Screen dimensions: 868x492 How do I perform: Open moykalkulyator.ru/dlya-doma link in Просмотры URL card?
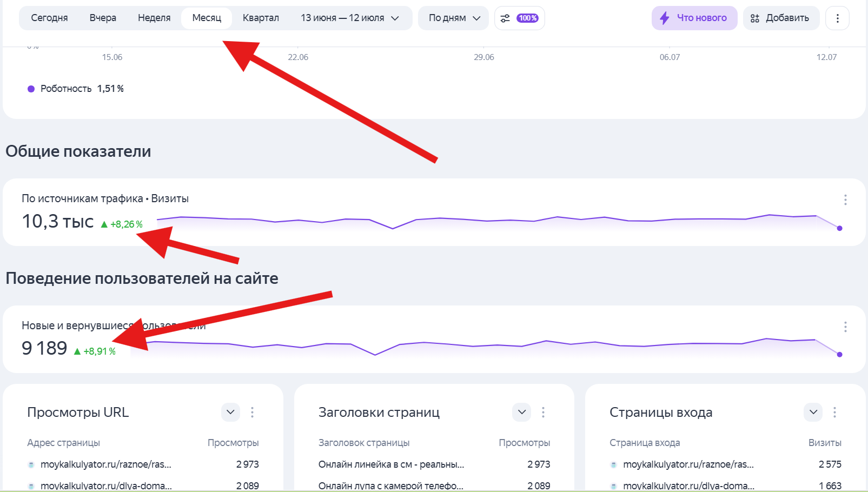[x=106, y=486]
